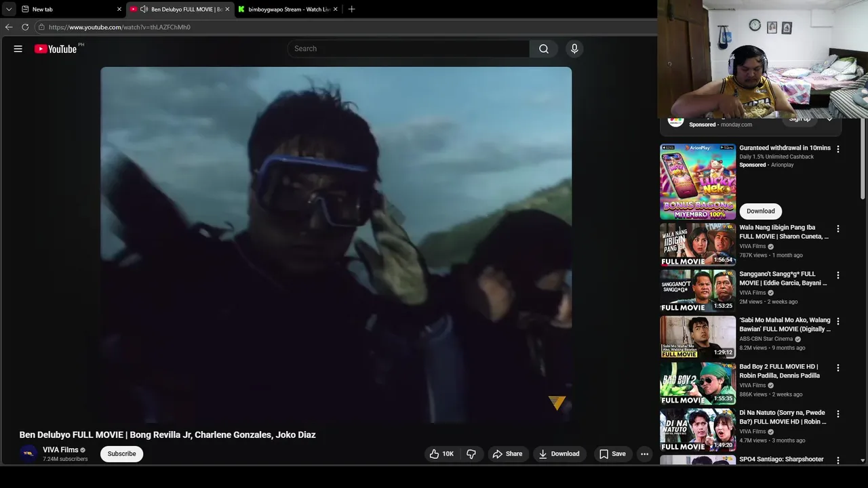The width and height of the screenshot is (868, 488).
Task: Open options for Di Na Natuto video
Action: (838, 414)
